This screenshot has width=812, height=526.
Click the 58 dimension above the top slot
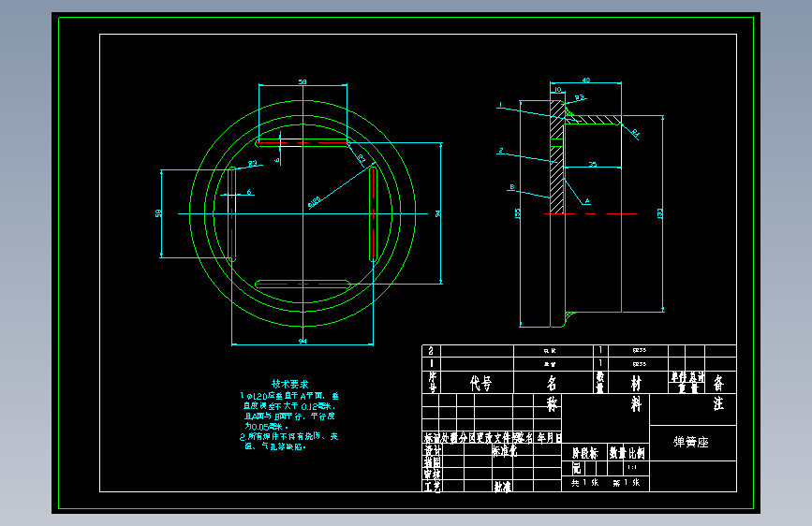[x=303, y=81]
